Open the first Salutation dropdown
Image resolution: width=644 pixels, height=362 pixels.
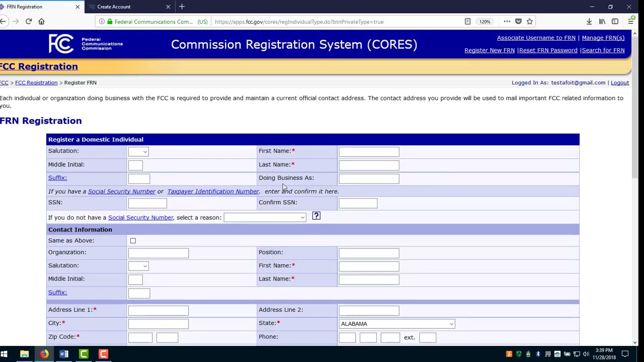[138, 151]
